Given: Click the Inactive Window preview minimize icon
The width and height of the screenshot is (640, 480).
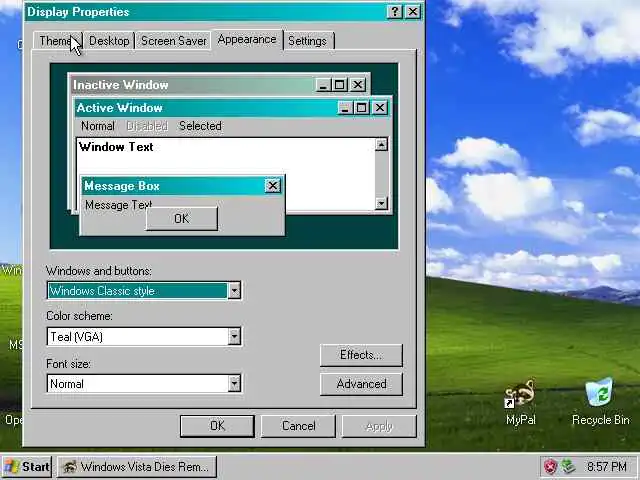Looking at the screenshot, I should pyautogui.click(x=323, y=85).
